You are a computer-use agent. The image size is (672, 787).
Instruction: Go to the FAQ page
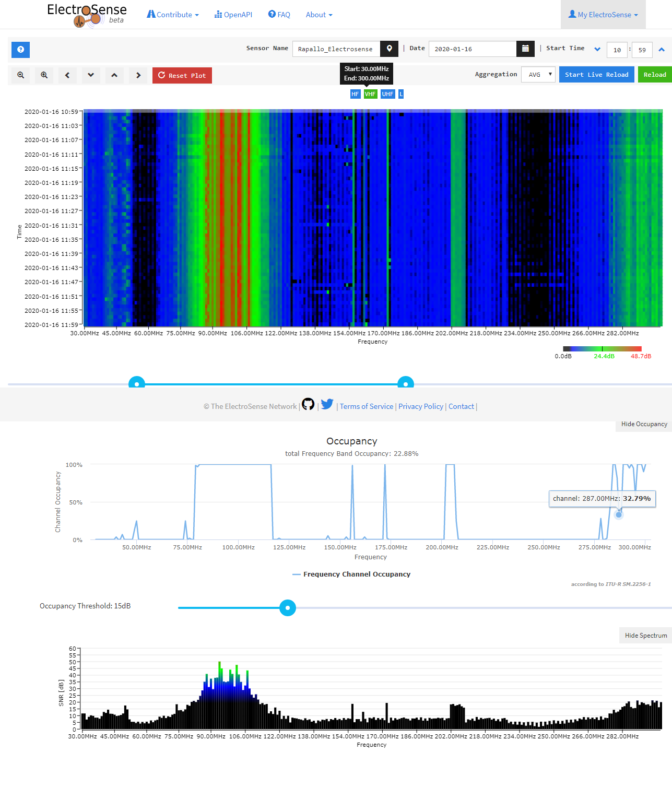tap(279, 15)
